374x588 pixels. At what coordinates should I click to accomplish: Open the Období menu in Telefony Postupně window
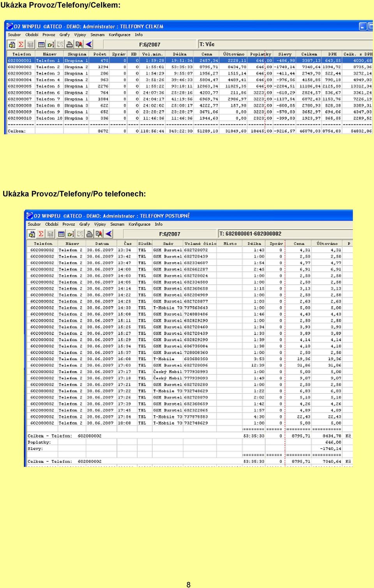[52, 224]
